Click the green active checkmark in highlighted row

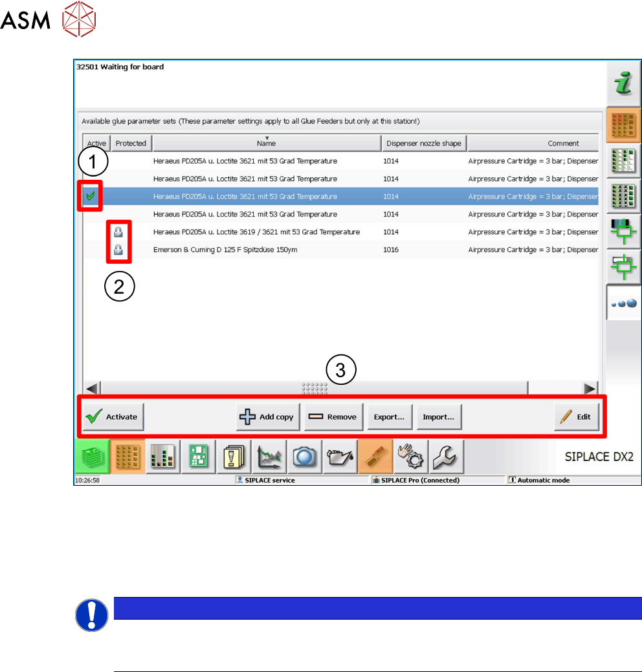pyautogui.click(x=90, y=196)
